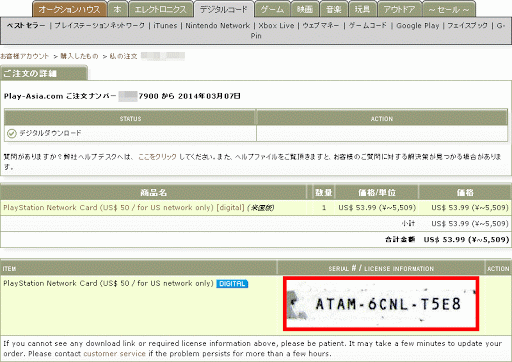Click the 数量 column header
The height and width of the screenshot is (362, 512).
(324, 192)
